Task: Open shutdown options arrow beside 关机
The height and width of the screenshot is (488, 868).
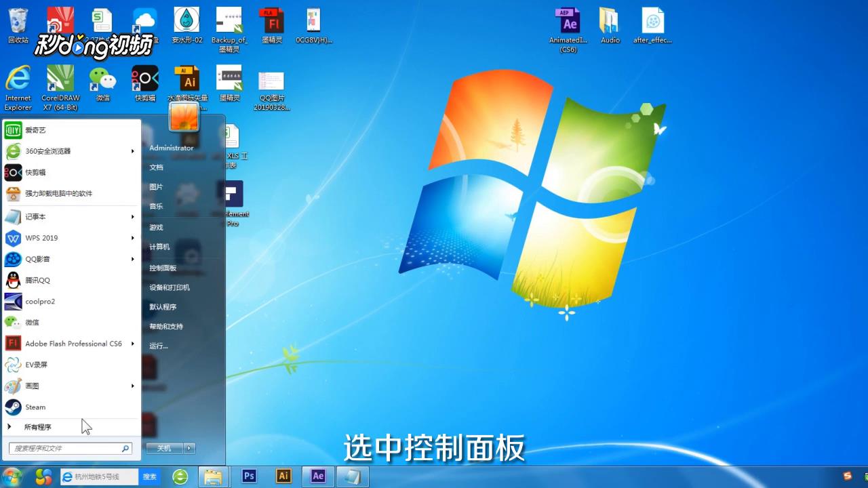Action: pos(190,448)
